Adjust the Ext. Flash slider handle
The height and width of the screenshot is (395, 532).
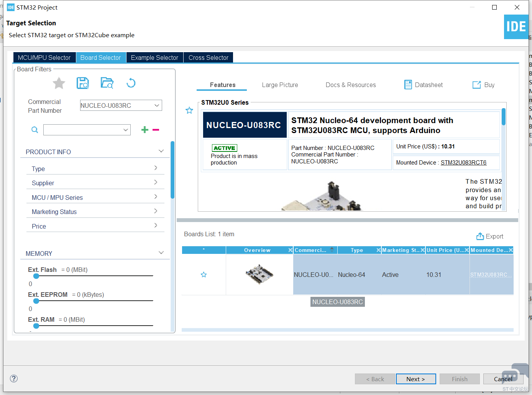click(x=36, y=276)
